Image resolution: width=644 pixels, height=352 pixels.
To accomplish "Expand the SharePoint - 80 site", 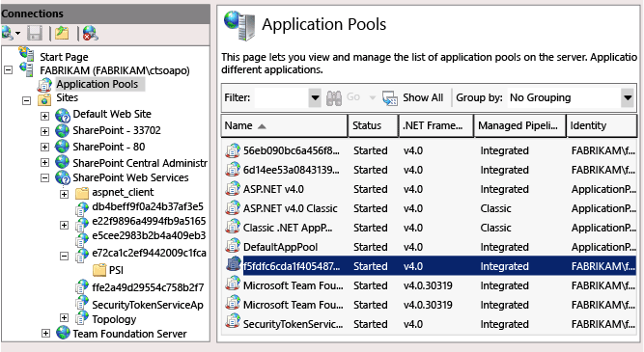I will tap(44, 147).
